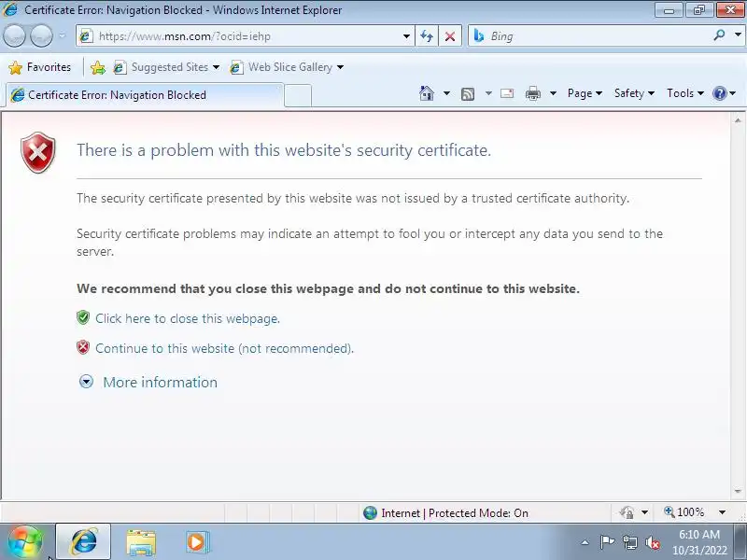Click the RSS feeds icon
This screenshot has width=747, height=560.
click(x=468, y=94)
